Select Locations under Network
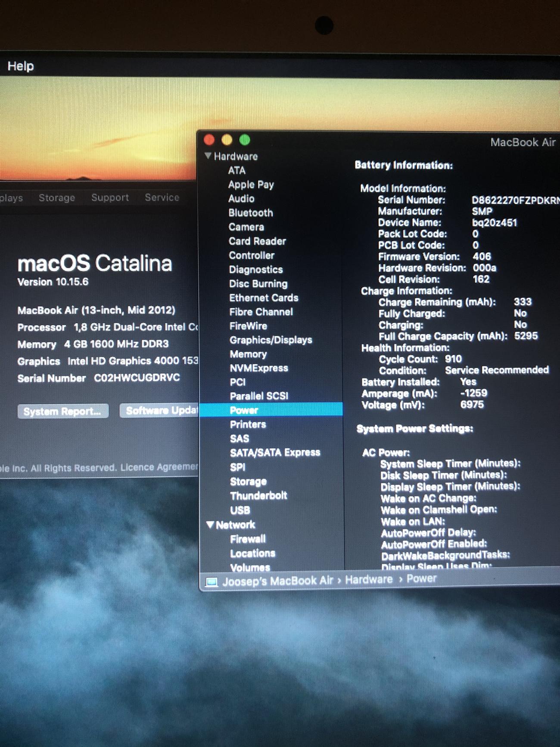This screenshot has height=747, width=560. [x=253, y=553]
